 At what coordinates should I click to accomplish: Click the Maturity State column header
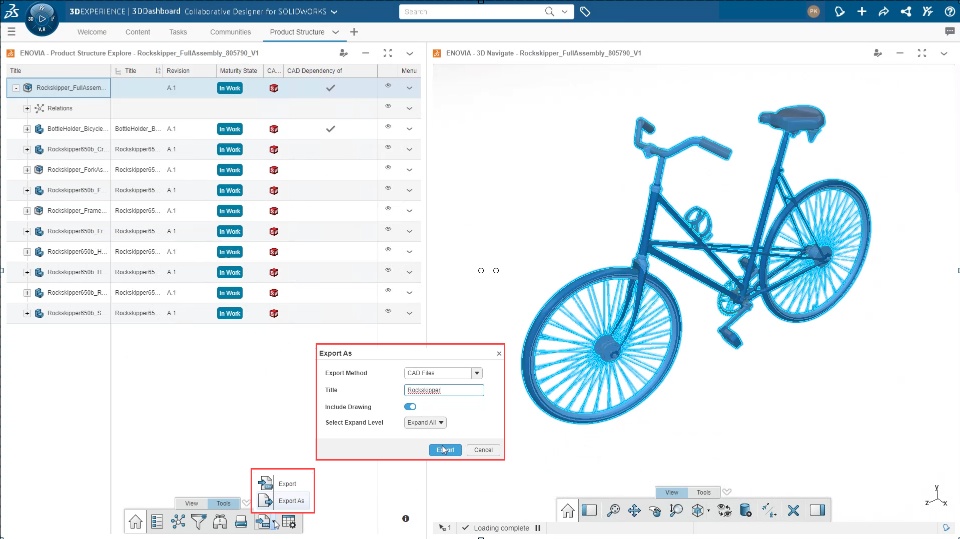click(x=239, y=70)
